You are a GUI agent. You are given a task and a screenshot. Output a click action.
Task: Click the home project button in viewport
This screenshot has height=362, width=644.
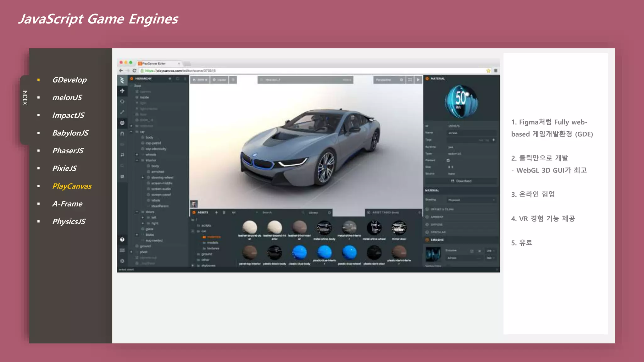(x=200, y=80)
